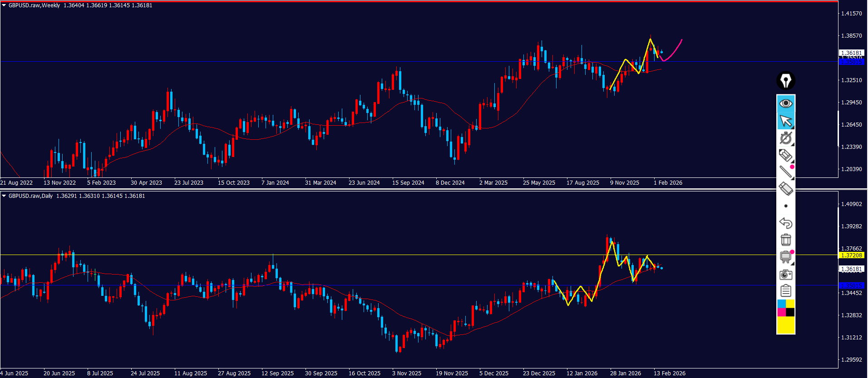Screen dimensions: 868x378
Task: Clear all drawings with the trash icon
Action: pyautogui.click(x=785, y=240)
